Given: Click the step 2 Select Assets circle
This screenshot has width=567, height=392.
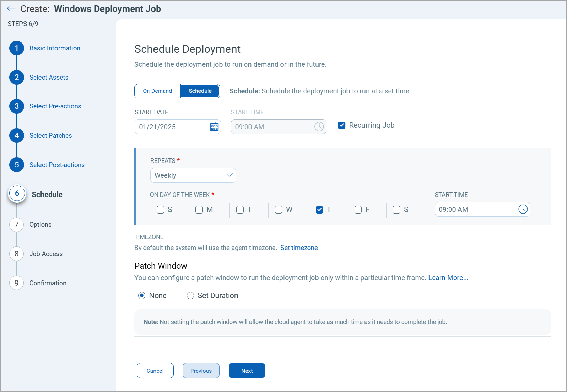Looking at the screenshot, I should pos(17,78).
